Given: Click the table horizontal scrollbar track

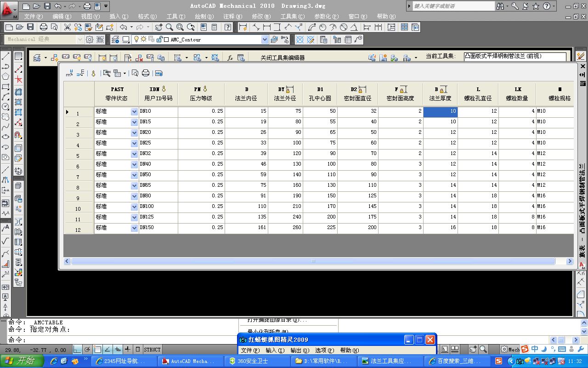Looking at the screenshot, I should (313, 261).
